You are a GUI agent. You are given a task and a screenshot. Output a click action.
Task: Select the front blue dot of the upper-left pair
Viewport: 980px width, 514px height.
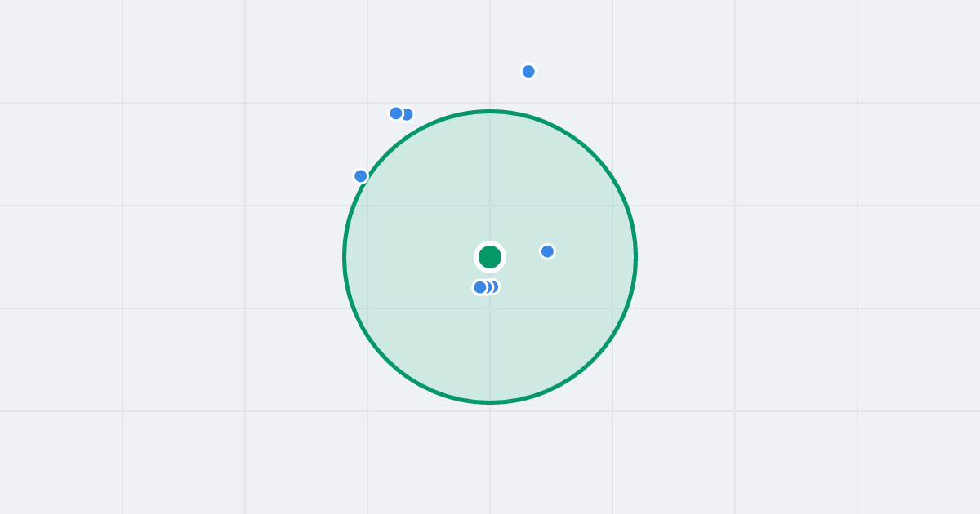click(x=396, y=113)
